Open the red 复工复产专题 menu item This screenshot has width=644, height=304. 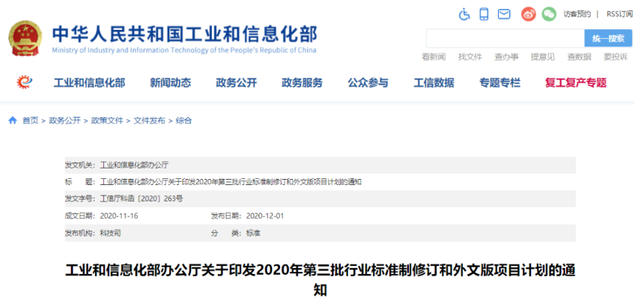pos(576,83)
